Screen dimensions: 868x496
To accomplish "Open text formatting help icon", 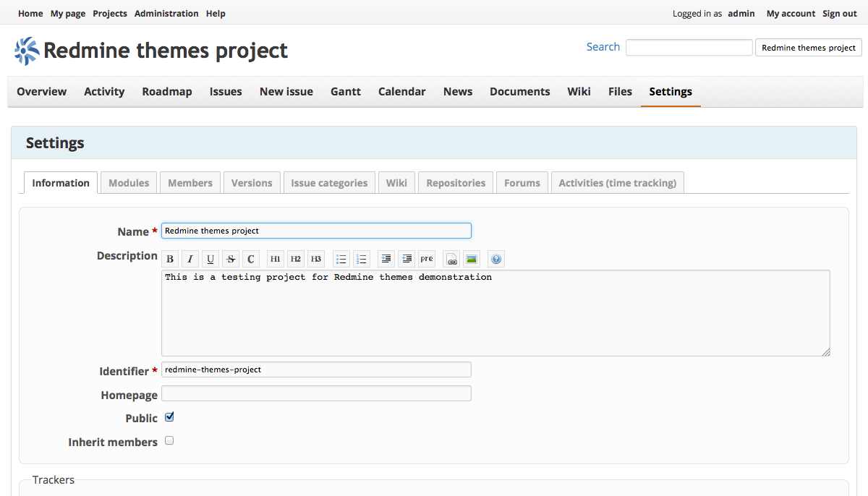I will (495, 259).
